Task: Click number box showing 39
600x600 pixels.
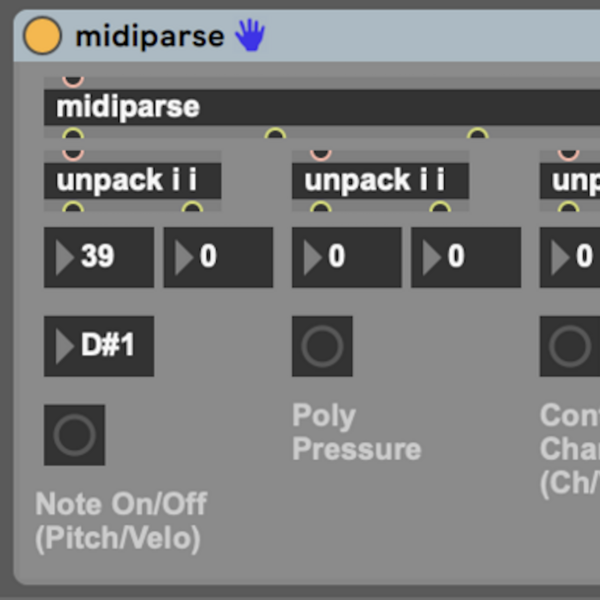Action: click(x=99, y=257)
